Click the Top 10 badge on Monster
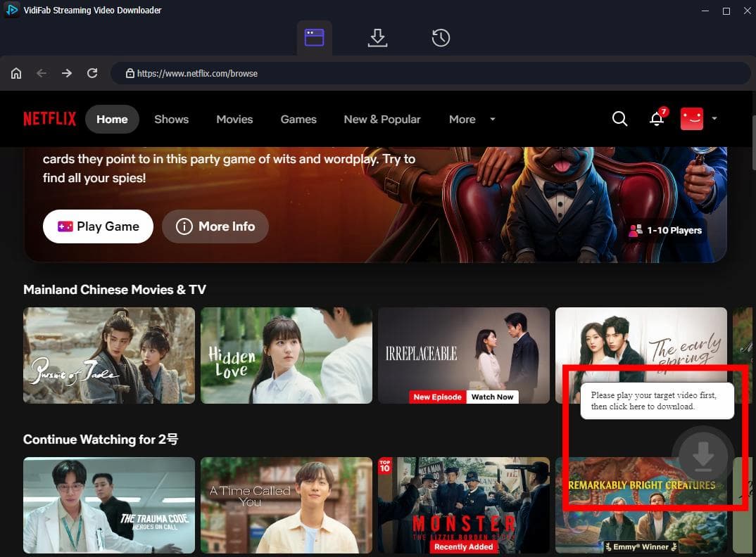 385,466
